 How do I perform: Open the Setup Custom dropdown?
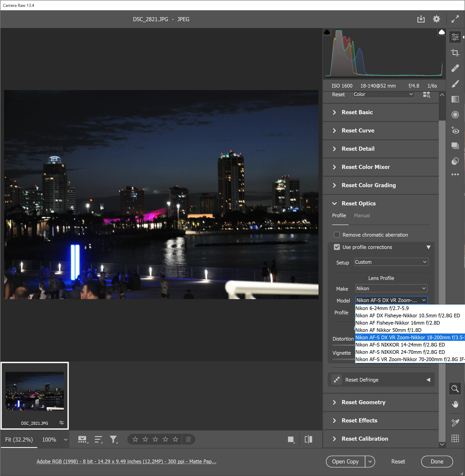coord(391,262)
